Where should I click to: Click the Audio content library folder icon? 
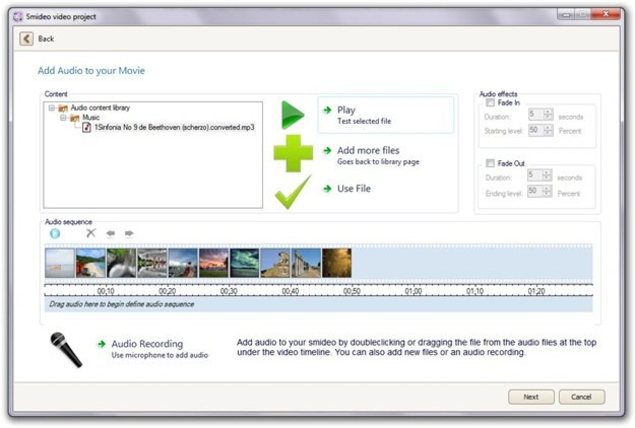click(63, 108)
